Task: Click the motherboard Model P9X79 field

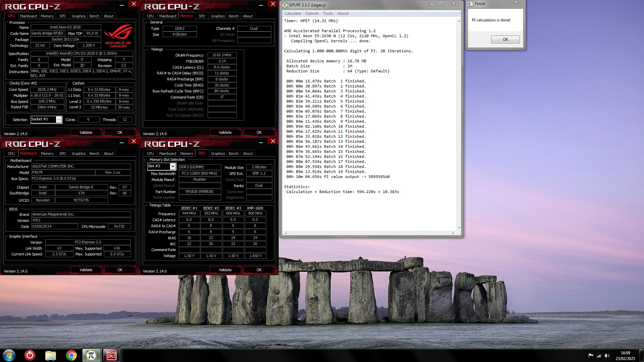Action: coord(63,172)
